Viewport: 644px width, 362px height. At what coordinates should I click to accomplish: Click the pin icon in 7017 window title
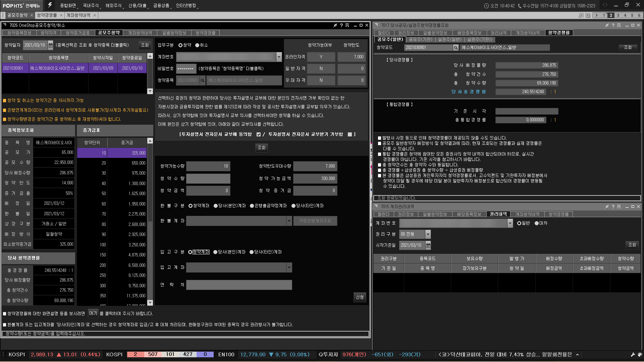[607, 25]
